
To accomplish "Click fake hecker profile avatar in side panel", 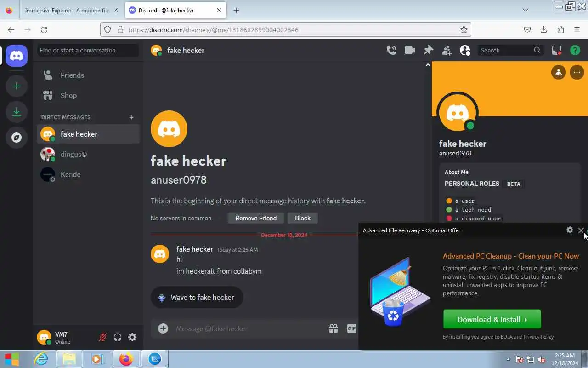I will point(458,113).
